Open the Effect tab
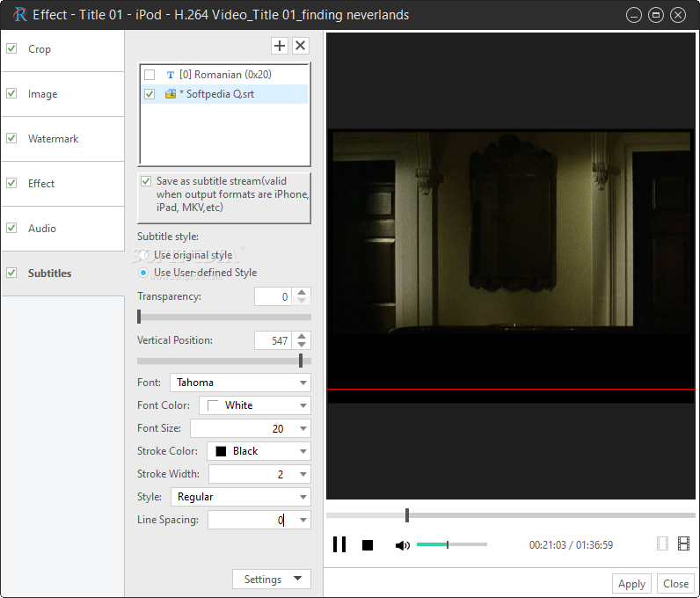The image size is (700, 598). click(x=63, y=184)
